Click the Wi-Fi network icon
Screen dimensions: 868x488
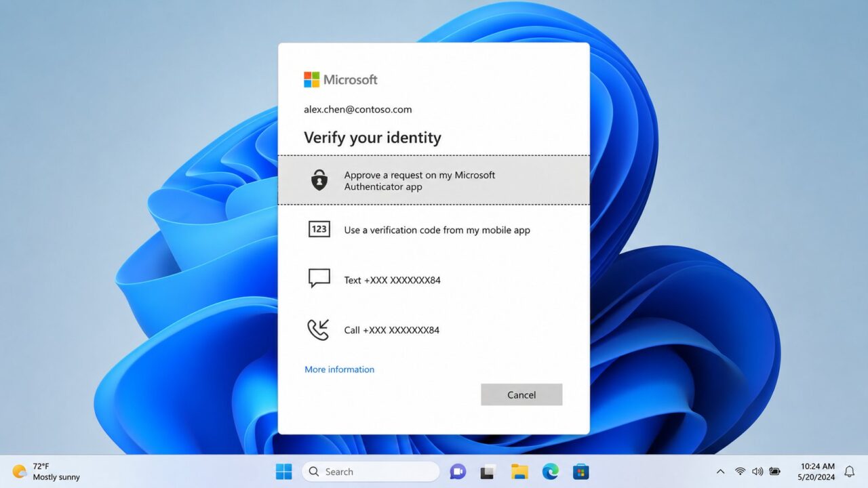pos(740,472)
